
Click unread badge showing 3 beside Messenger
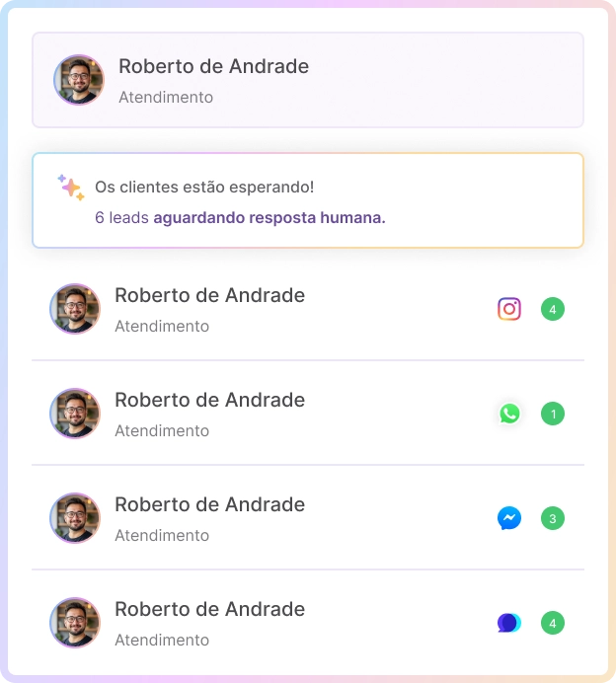click(553, 518)
